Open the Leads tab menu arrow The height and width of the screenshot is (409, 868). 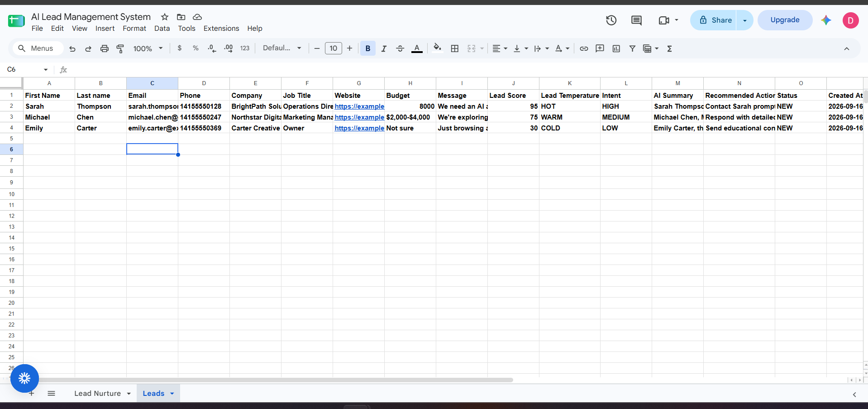pyautogui.click(x=172, y=394)
